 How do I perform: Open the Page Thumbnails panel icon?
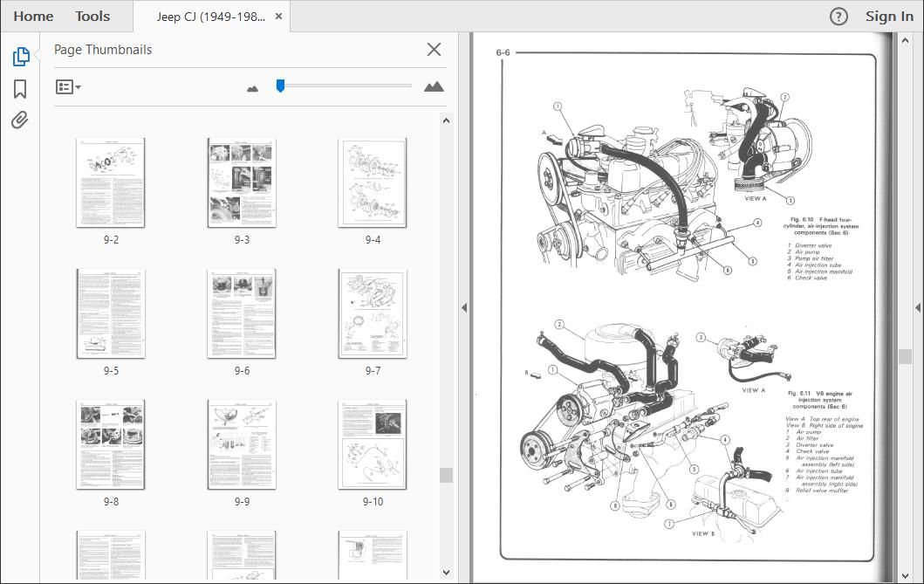tap(21, 57)
